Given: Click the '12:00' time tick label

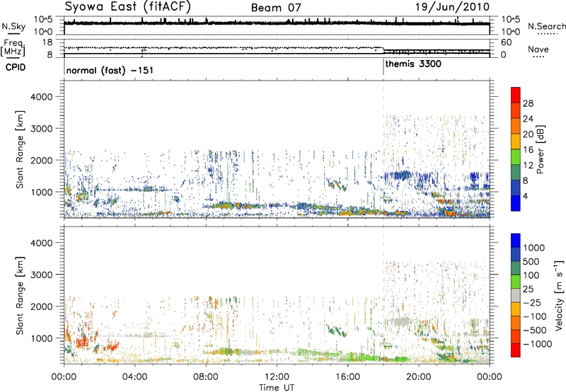Looking at the screenshot, I should pyautogui.click(x=277, y=377).
